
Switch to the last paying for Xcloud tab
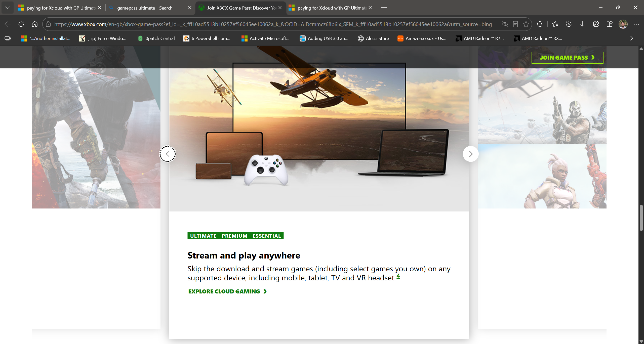tap(331, 8)
